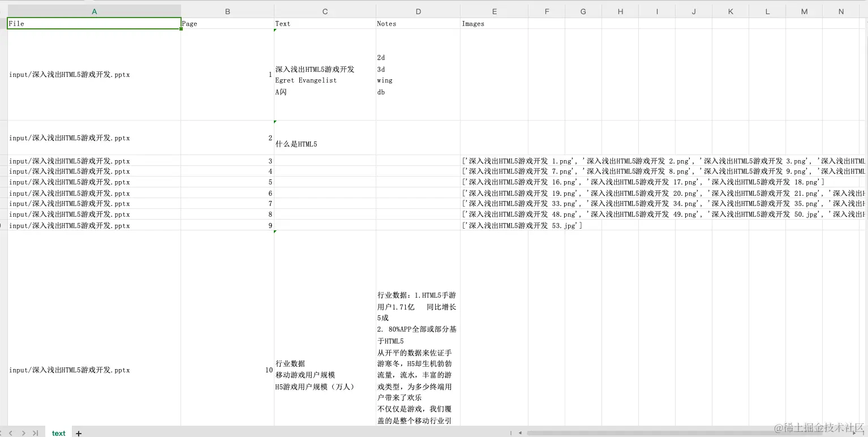Select column N header

pyautogui.click(x=841, y=11)
